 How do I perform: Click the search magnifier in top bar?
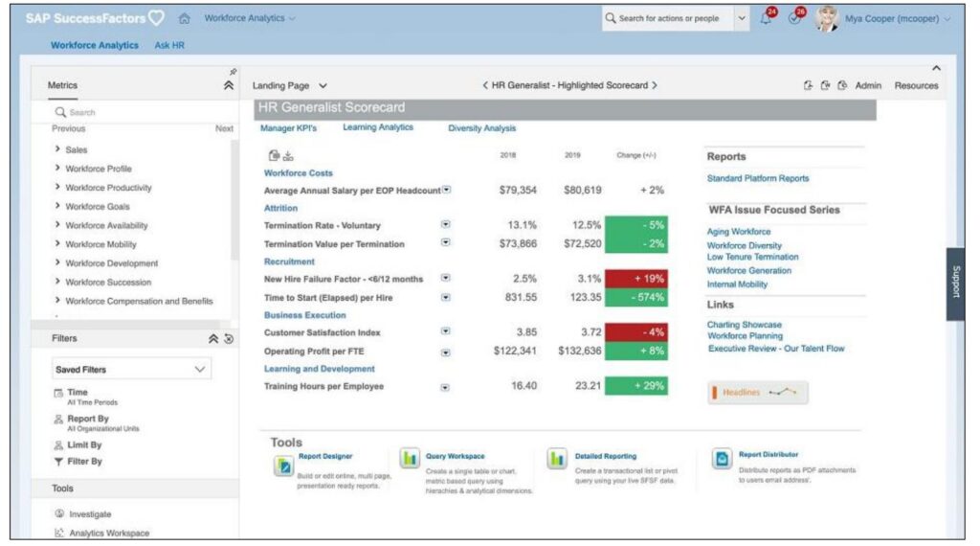pyautogui.click(x=610, y=18)
